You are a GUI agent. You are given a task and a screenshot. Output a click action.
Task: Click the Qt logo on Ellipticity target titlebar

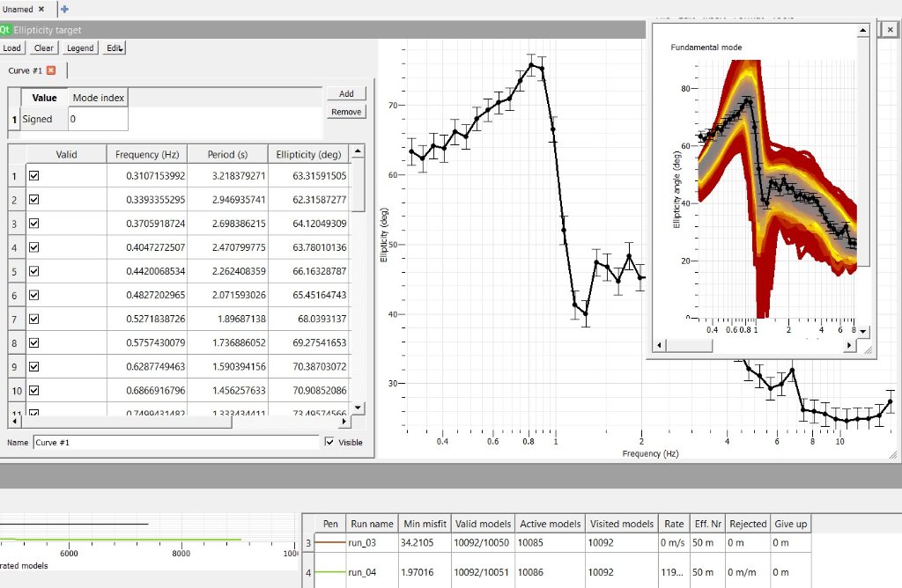[5, 30]
